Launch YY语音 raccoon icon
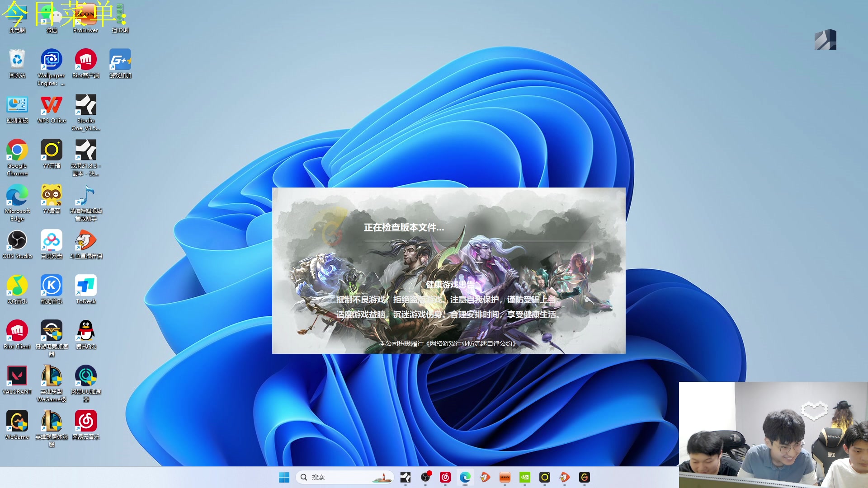The height and width of the screenshot is (488, 868). pyautogui.click(x=52, y=199)
